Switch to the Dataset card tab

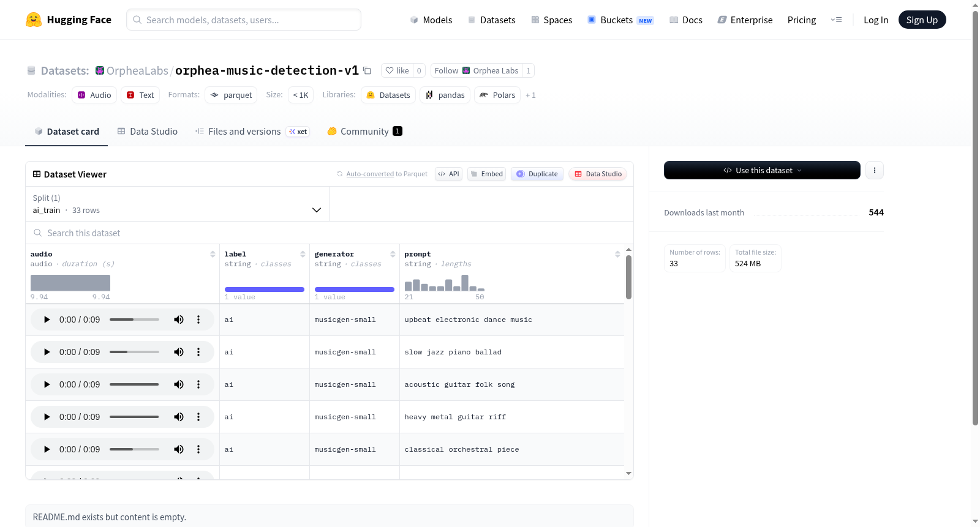coord(66,132)
